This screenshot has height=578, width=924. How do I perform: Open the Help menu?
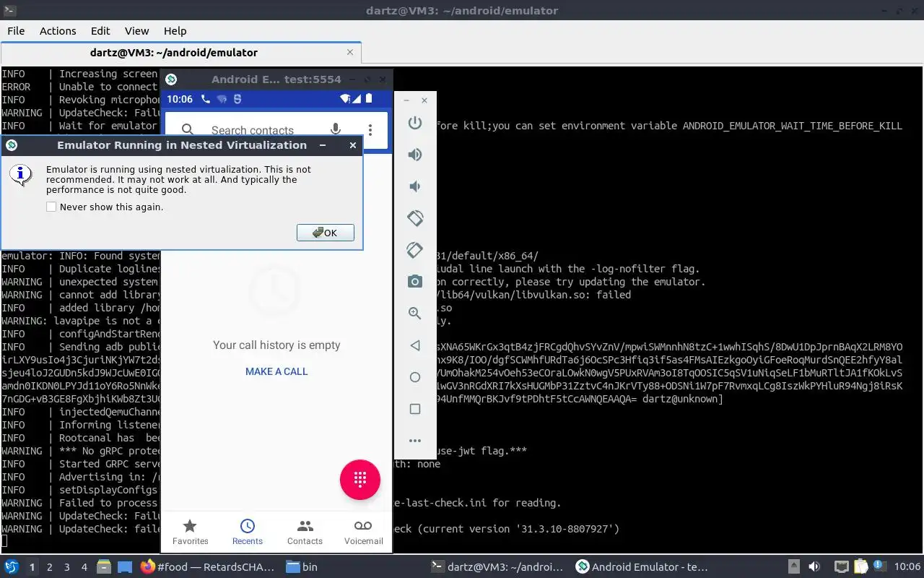175,31
